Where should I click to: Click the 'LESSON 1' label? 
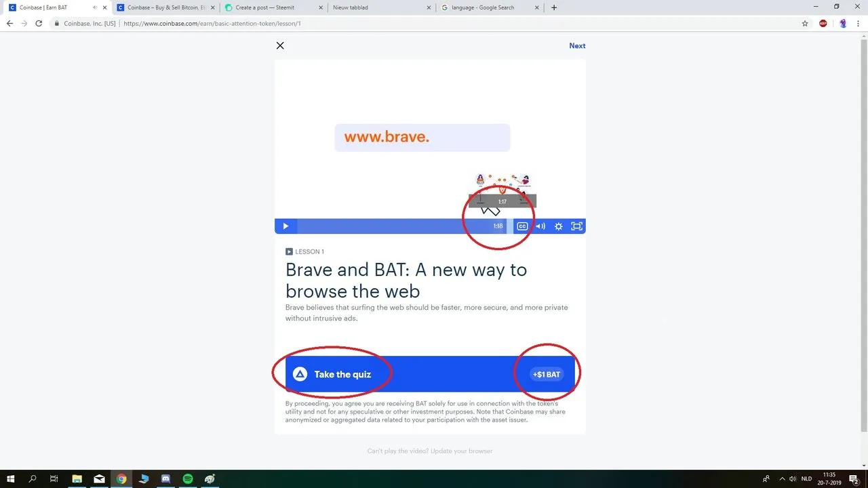pos(304,251)
